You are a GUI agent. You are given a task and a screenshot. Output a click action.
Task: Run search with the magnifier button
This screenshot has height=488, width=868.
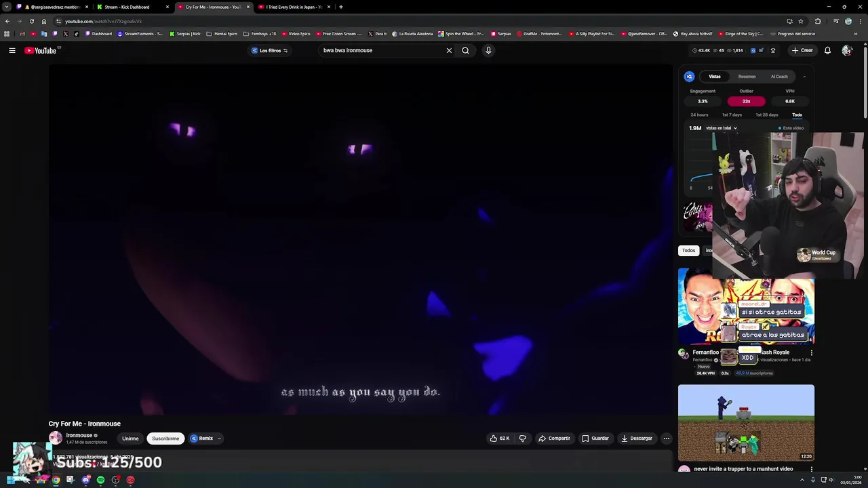click(465, 50)
